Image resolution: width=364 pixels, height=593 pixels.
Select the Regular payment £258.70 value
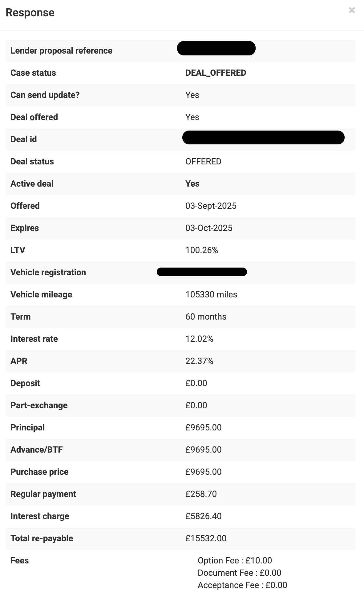(x=200, y=494)
